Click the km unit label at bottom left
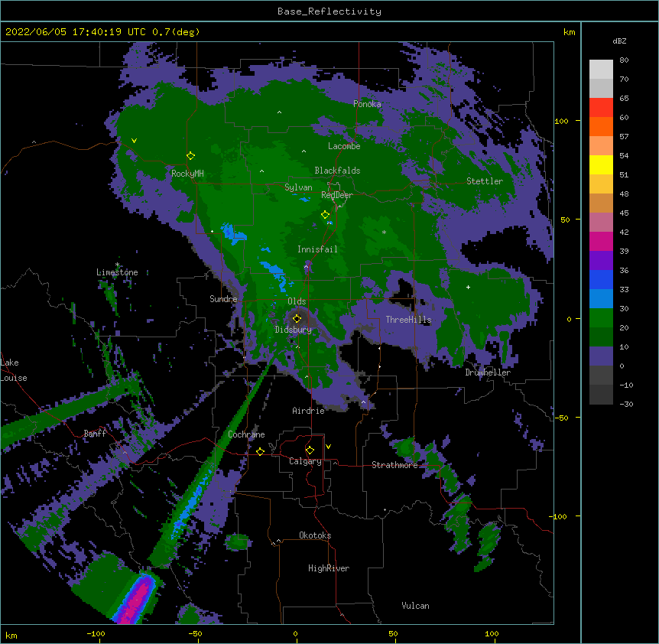This screenshot has width=659, height=644. click(11, 636)
